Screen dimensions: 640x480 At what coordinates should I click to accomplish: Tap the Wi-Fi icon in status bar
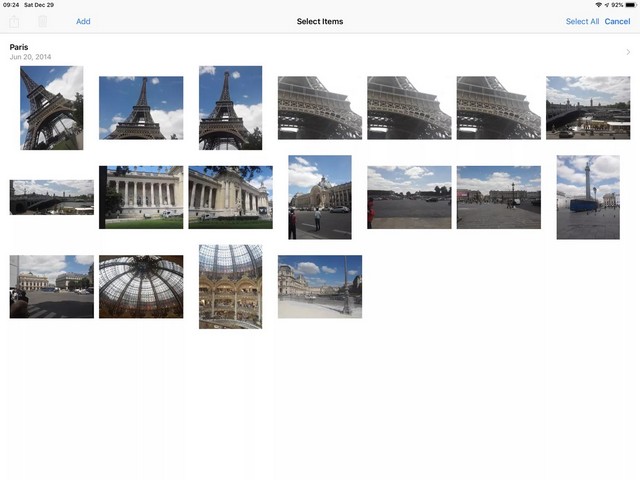pyautogui.click(x=598, y=5)
